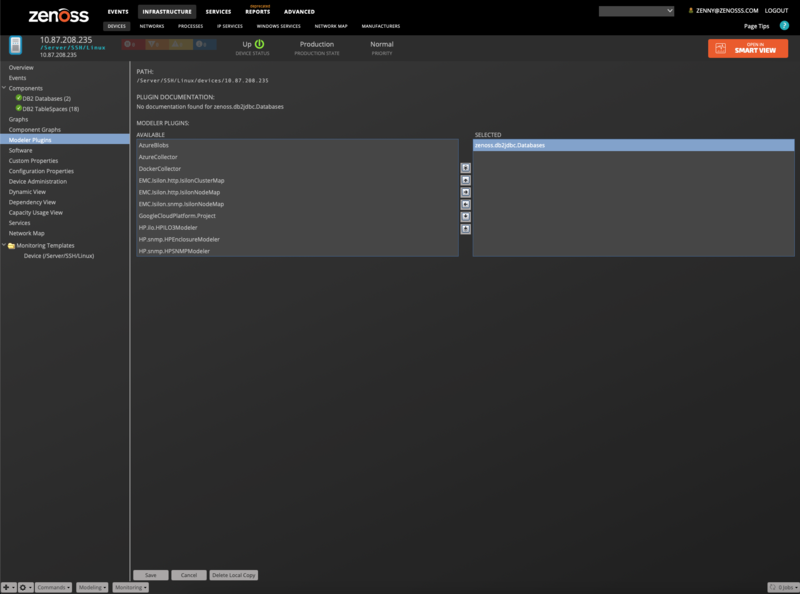Click the Cancel button
Screen dimensions: 800x594
pyautogui.click(x=189, y=575)
